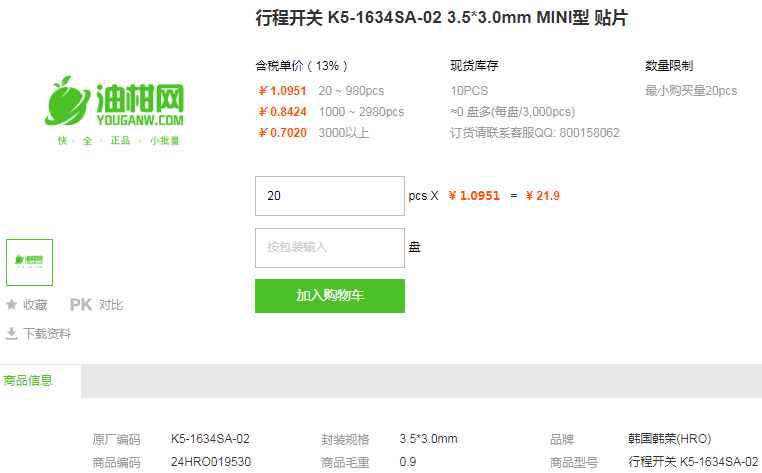Select the ¥0.7020 price for 3000以上

pyautogui.click(x=283, y=132)
